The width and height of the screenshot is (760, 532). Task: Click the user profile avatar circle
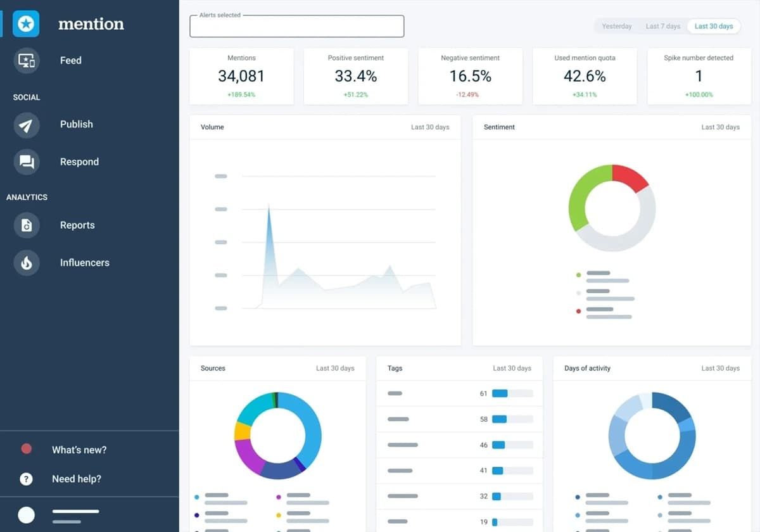[x=26, y=515]
